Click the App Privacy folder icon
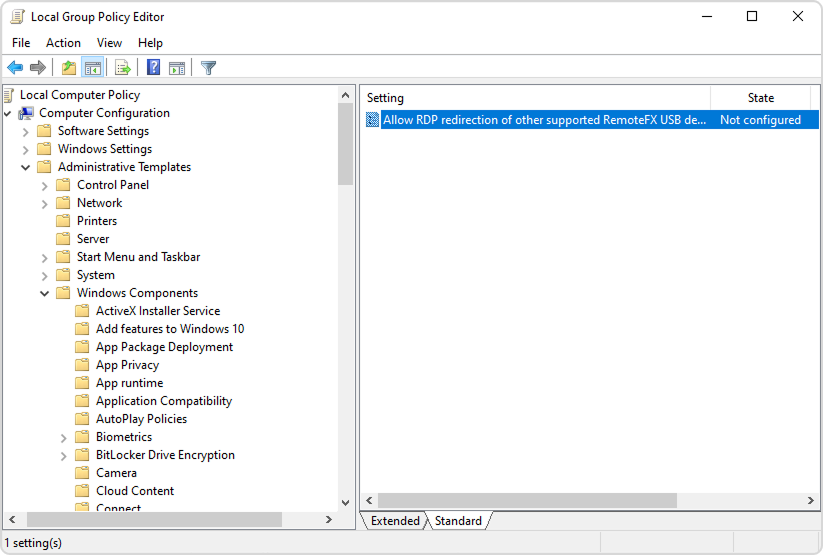The image size is (823, 555). (x=82, y=365)
